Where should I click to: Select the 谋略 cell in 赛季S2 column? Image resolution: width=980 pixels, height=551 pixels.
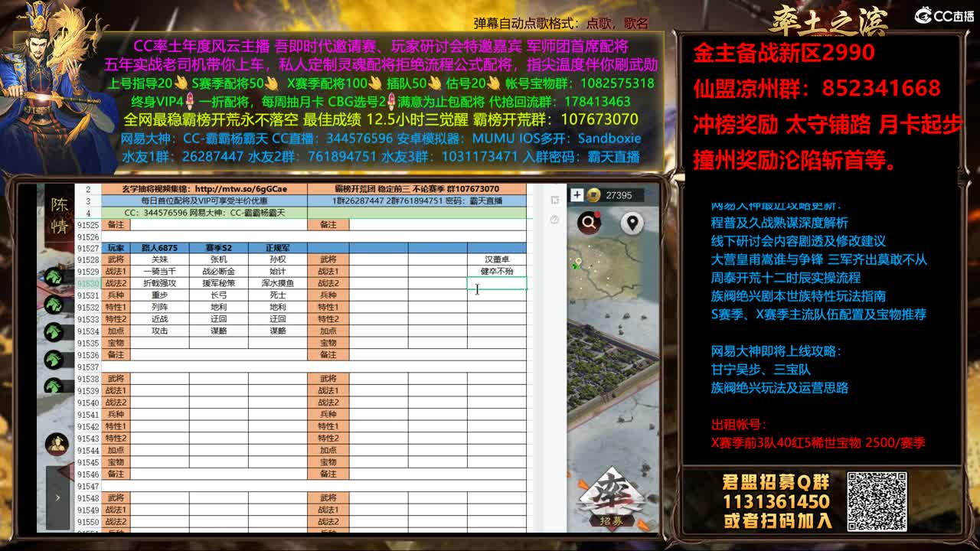tap(218, 331)
